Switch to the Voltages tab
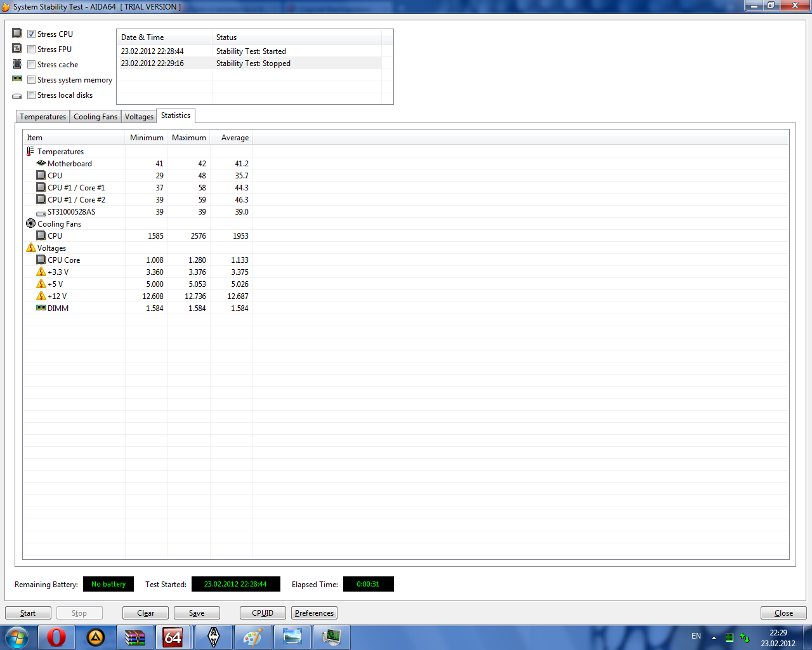Viewport: 812px width, 650px height. tap(139, 117)
